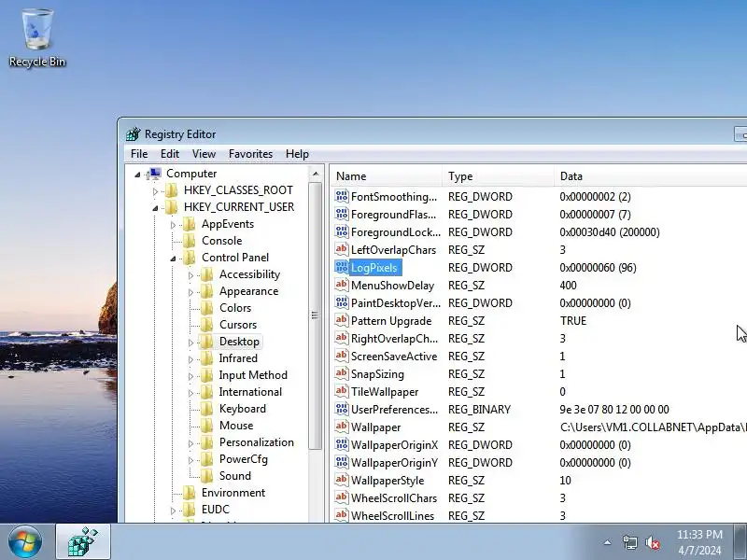Sort by the Name column header
This screenshot has height=560, width=747.
tap(386, 176)
